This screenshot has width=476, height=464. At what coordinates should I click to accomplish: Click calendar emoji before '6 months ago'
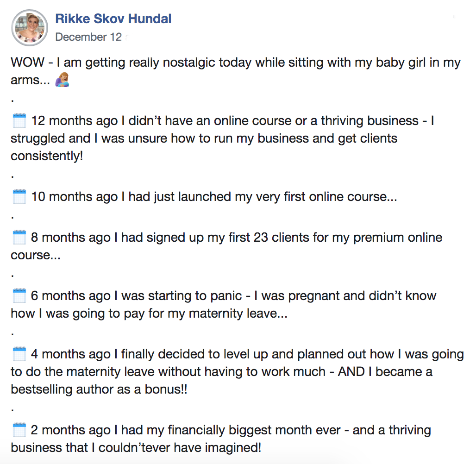click(x=19, y=295)
